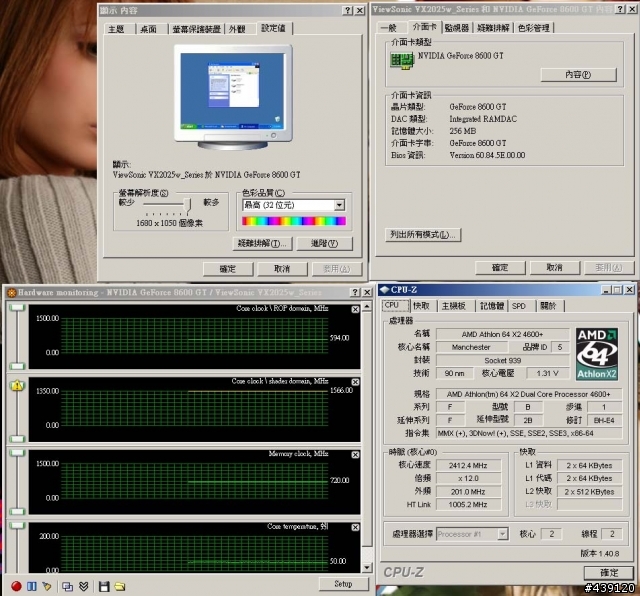Click the 列出所有模式(L)... button
This screenshot has width=640, height=596.
[x=423, y=235]
